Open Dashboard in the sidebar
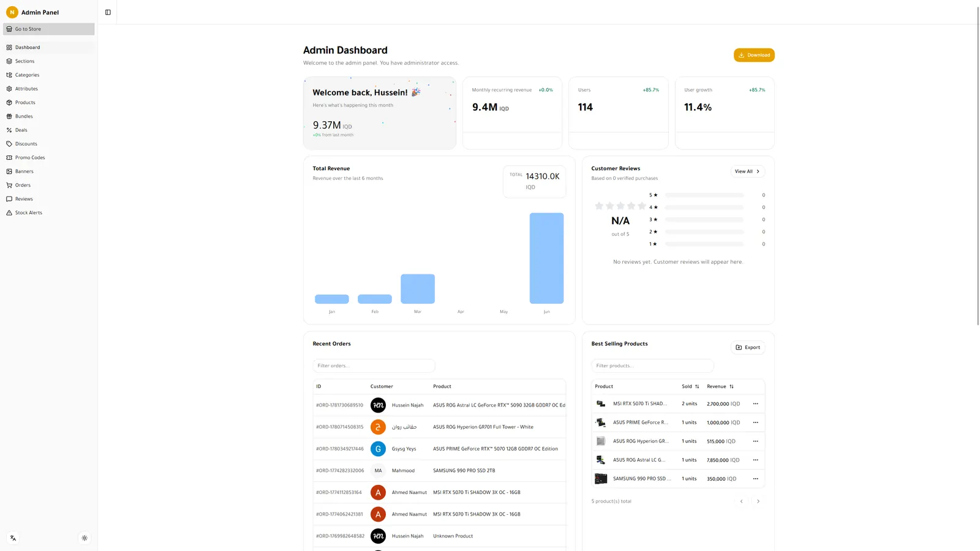 point(49,47)
